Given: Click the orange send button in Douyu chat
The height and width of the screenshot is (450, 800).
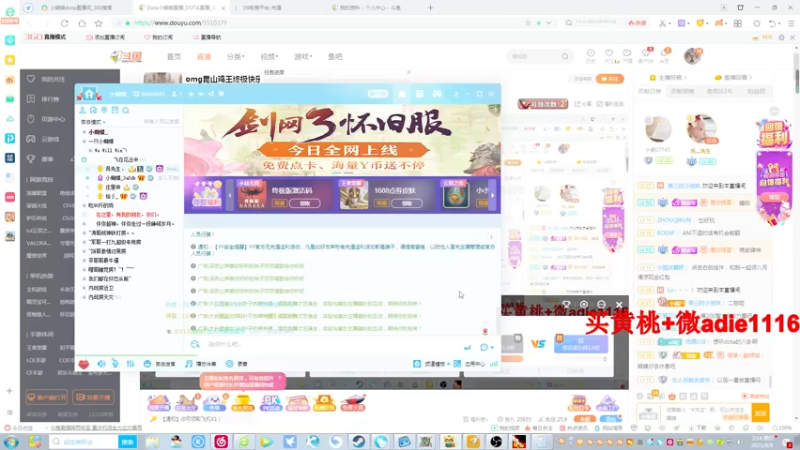Looking at the screenshot, I should [760, 413].
